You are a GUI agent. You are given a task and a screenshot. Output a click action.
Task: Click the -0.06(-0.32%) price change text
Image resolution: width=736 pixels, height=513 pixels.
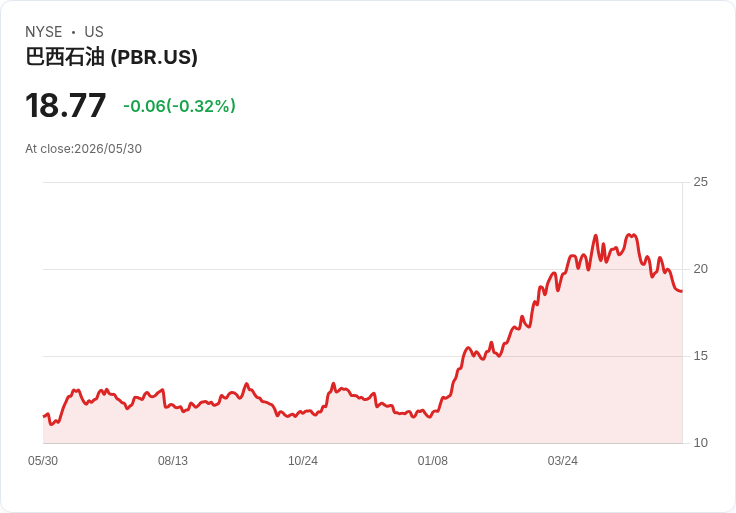coord(179,106)
